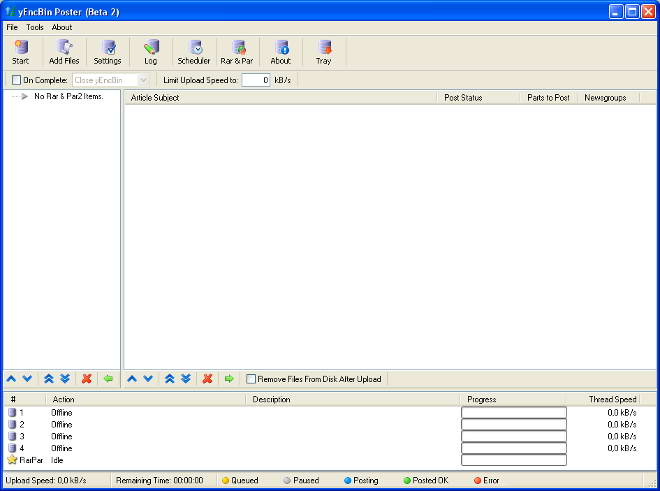Click the Action column header
660x491 pixels.
pyautogui.click(x=146, y=399)
